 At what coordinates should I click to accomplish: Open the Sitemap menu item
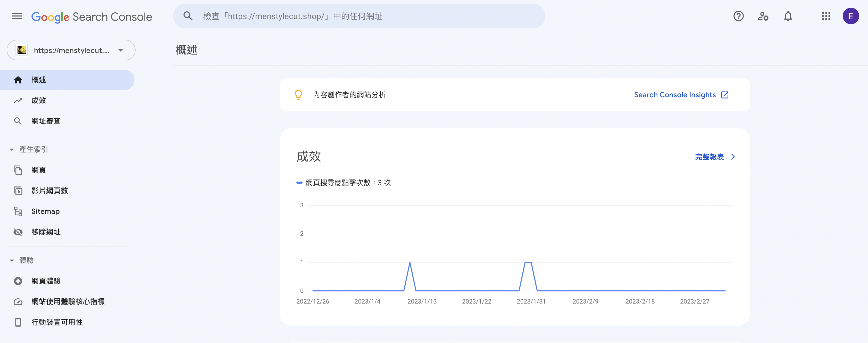click(x=67, y=211)
